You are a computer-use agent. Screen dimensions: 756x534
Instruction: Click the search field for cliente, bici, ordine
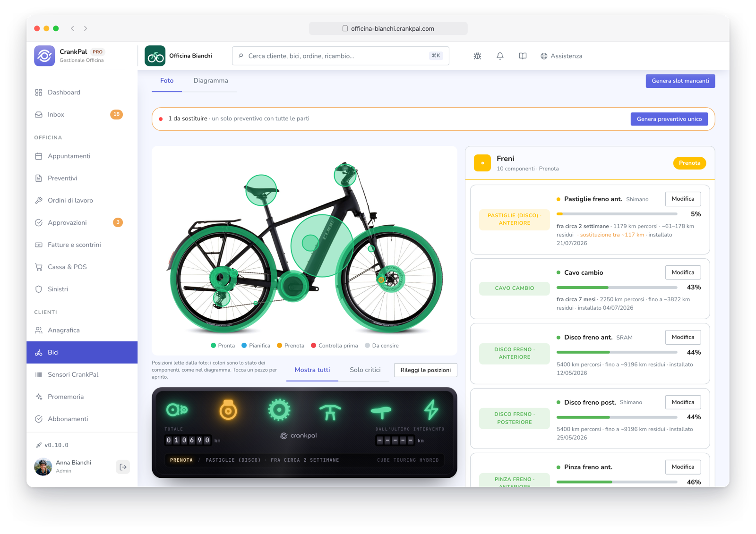(x=340, y=56)
